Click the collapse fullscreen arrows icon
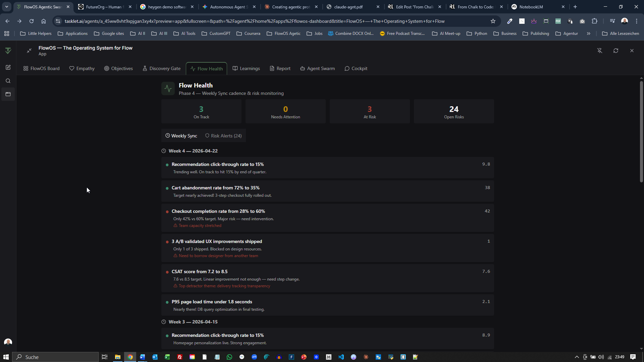Screen dimensions: 644x362 [29, 51]
